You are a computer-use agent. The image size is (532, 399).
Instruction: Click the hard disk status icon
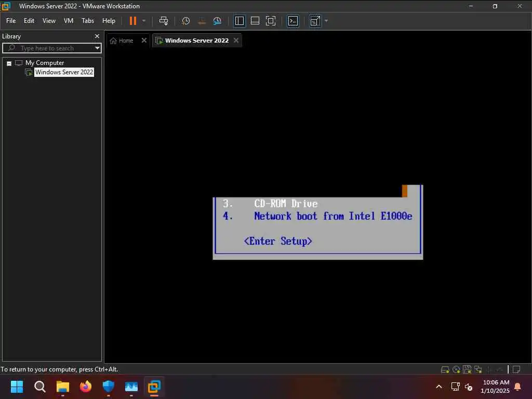(x=445, y=369)
